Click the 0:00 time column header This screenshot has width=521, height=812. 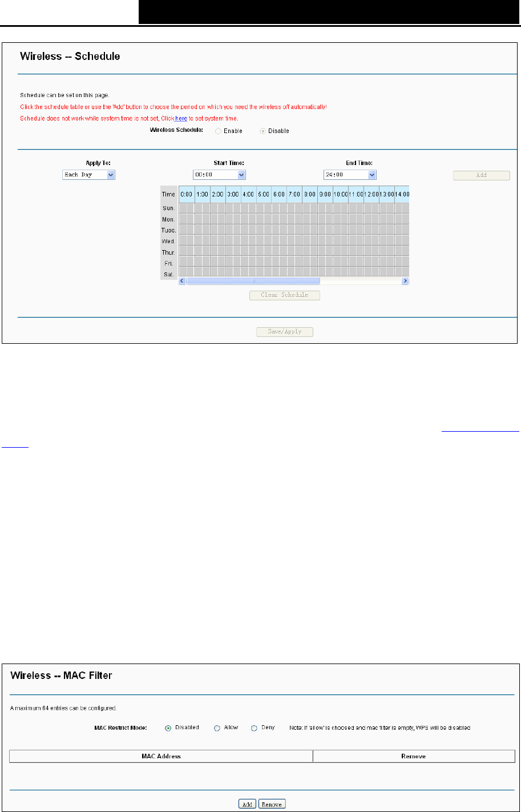(x=187, y=194)
